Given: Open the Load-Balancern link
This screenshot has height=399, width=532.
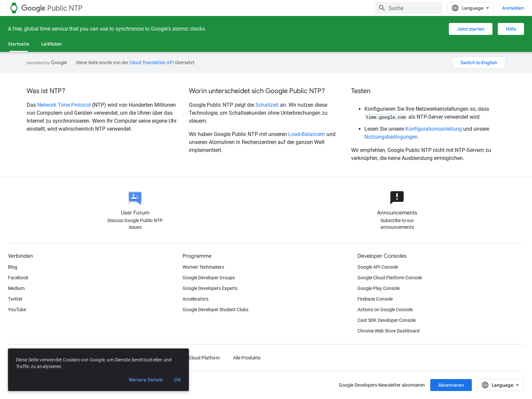Looking at the screenshot, I should coord(307,134).
